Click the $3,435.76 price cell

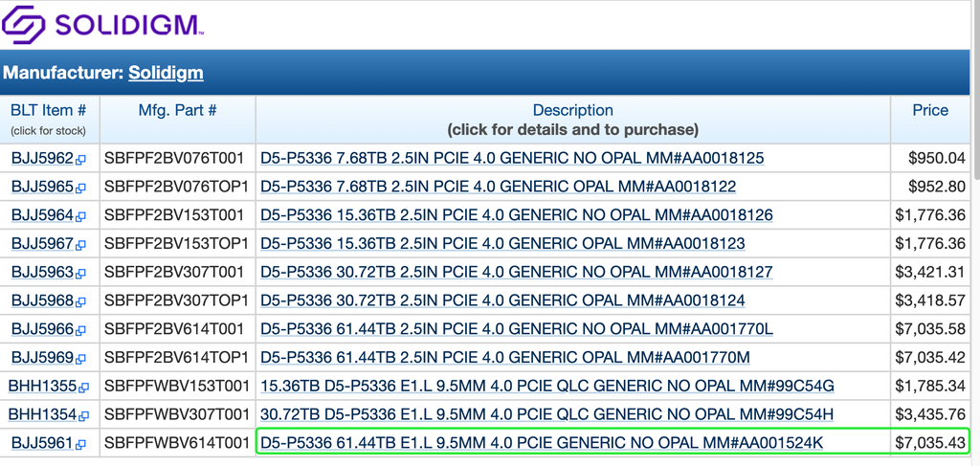(930, 414)
